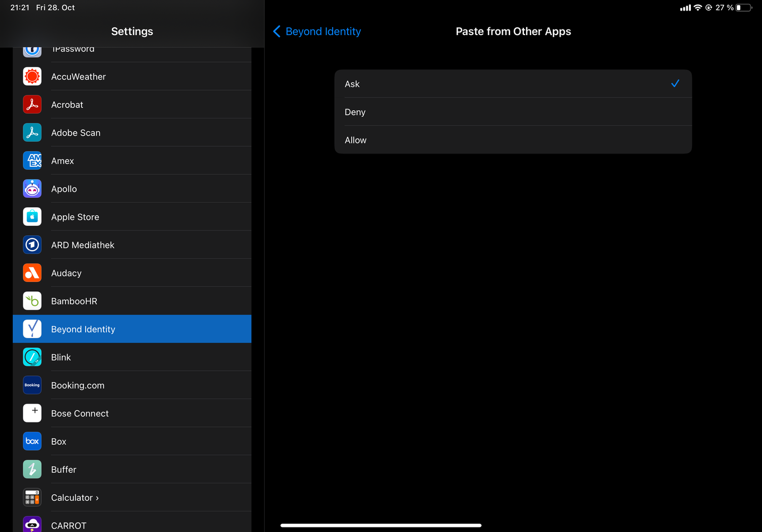
Task: Tap the home indicator bar
Action: [x=380, y=525]
